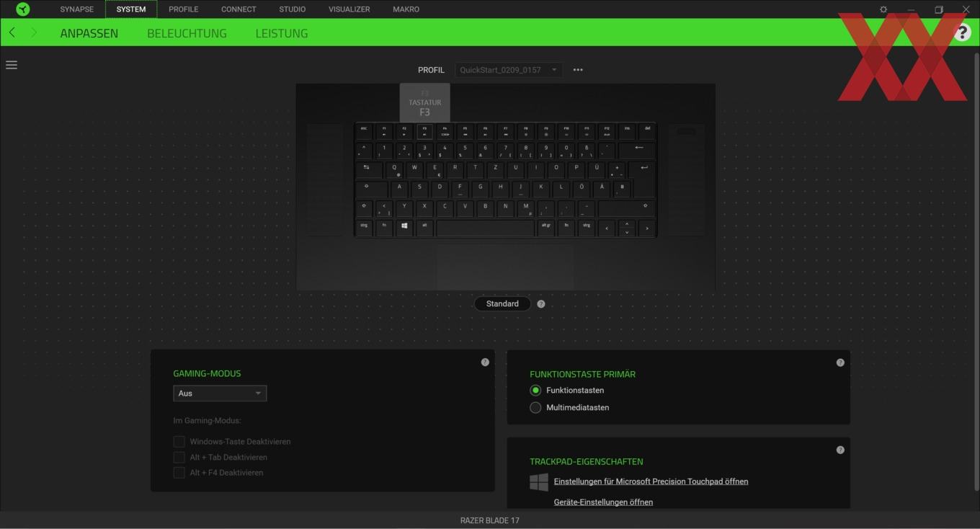Select the Tab key on keyboard
The width and height of the screenshot is (980, 529).
click(368, 169)
